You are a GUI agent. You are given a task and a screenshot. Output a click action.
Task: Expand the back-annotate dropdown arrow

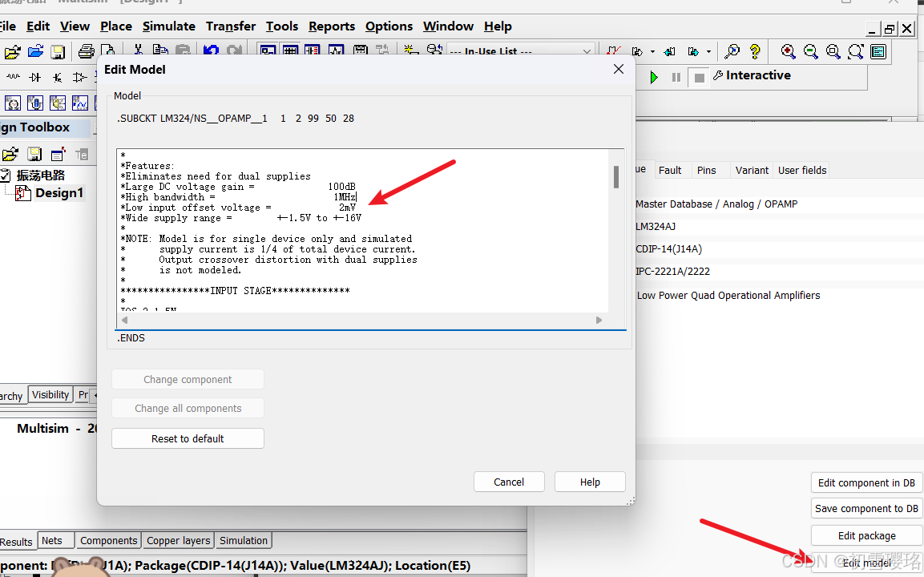click(x=652, y=52)
